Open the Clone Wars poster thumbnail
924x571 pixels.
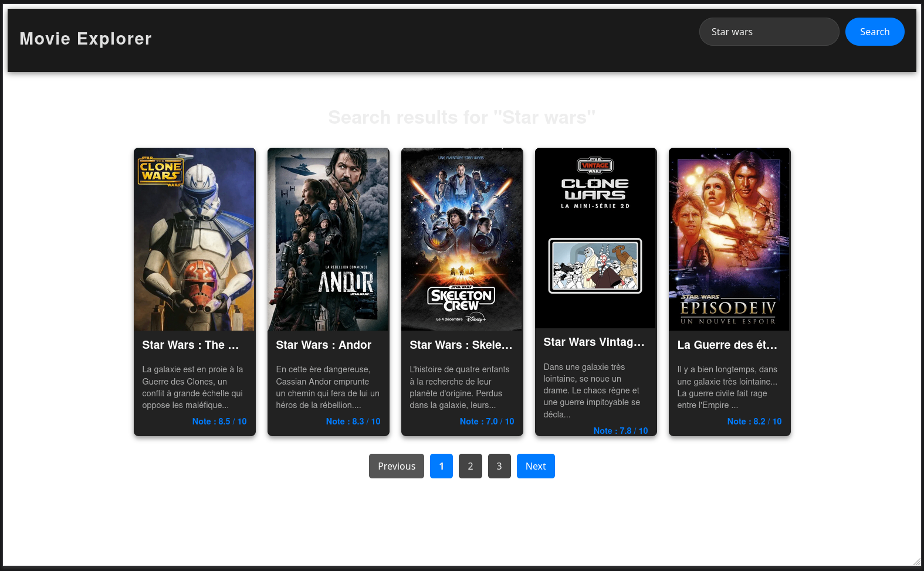[x=195, y=239]
